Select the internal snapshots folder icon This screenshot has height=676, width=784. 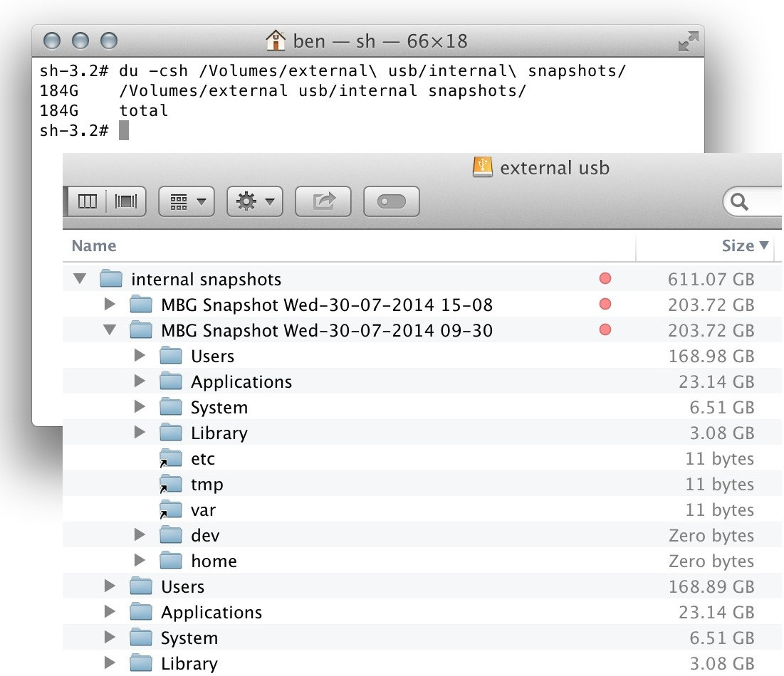click(x=111, y=279)
